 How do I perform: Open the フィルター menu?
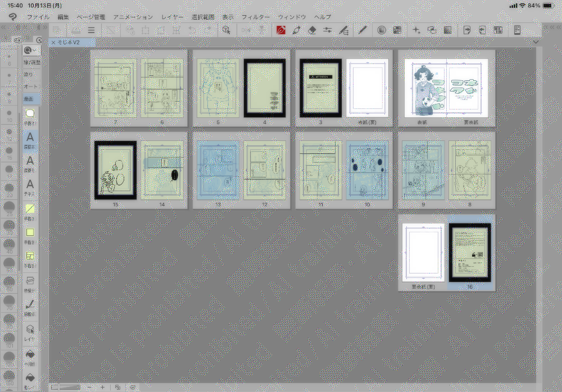(256, 17)
